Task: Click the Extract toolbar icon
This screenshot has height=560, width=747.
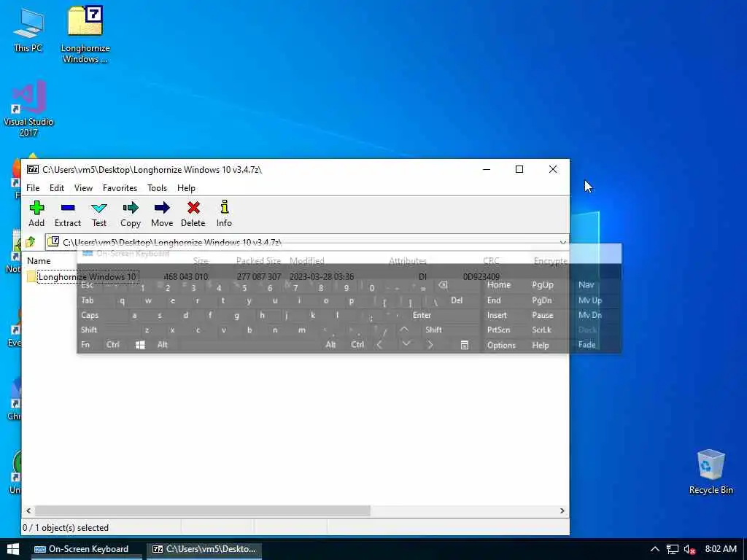Action: pos(68,214)
